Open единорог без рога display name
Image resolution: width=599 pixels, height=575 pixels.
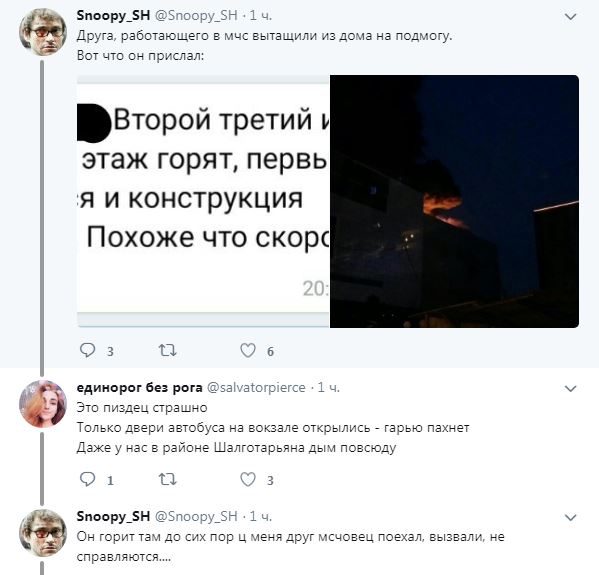pos(139,387)
